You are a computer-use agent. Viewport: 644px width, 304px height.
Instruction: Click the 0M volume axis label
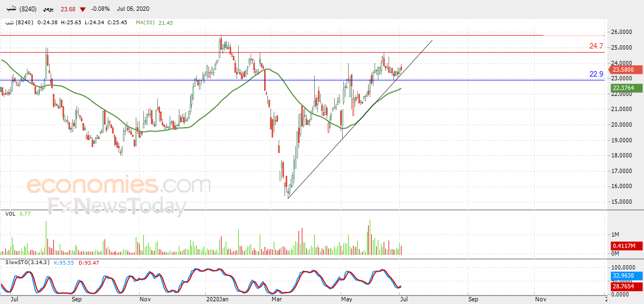tap(615, 253)
